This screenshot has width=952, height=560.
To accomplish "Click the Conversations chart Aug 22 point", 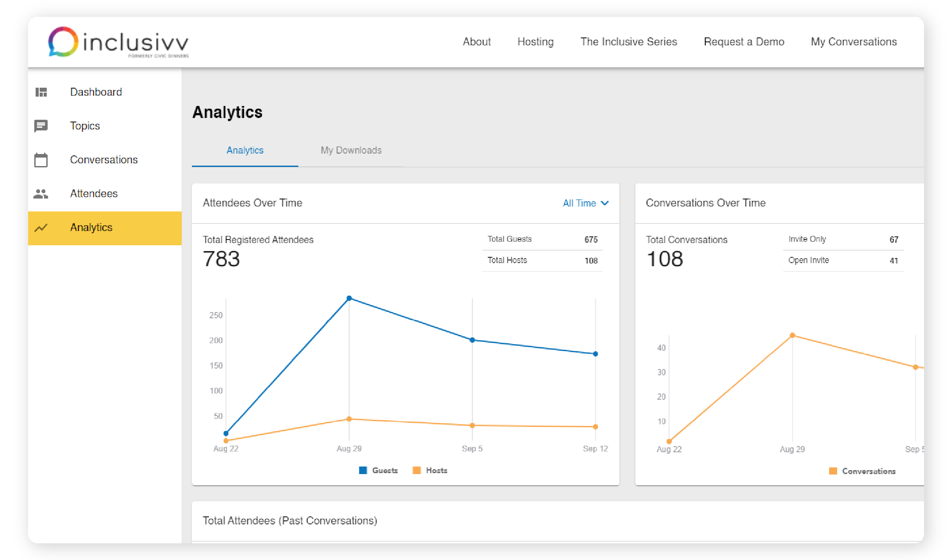I will [669, 442].
